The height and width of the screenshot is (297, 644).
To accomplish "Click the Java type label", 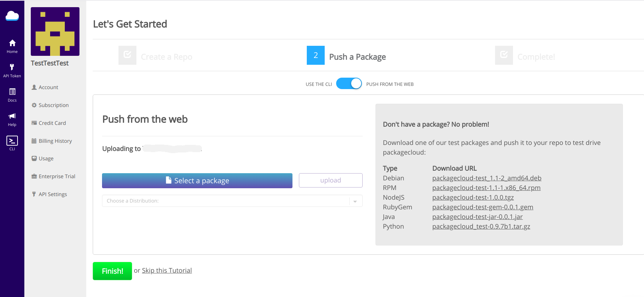I will click(389, 217).
